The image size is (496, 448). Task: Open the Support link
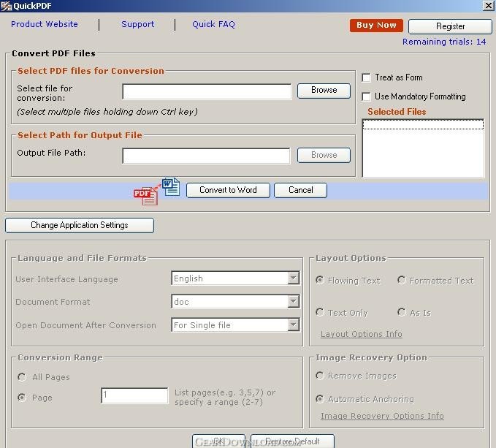137,24
